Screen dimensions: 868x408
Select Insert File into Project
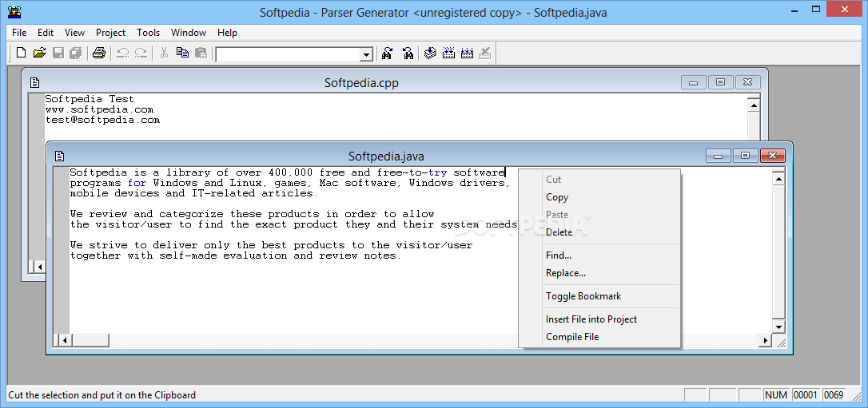pyautogui.click(x=599, y=319)
